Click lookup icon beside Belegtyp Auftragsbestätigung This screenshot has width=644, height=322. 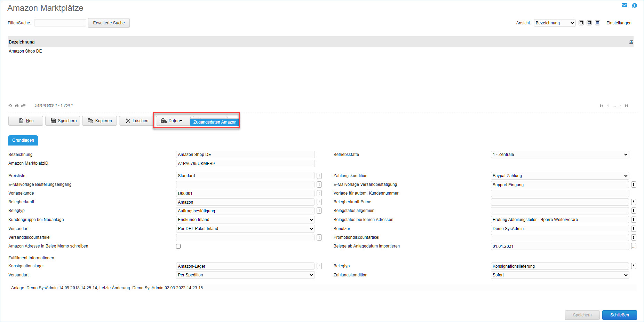pos(319,211)
